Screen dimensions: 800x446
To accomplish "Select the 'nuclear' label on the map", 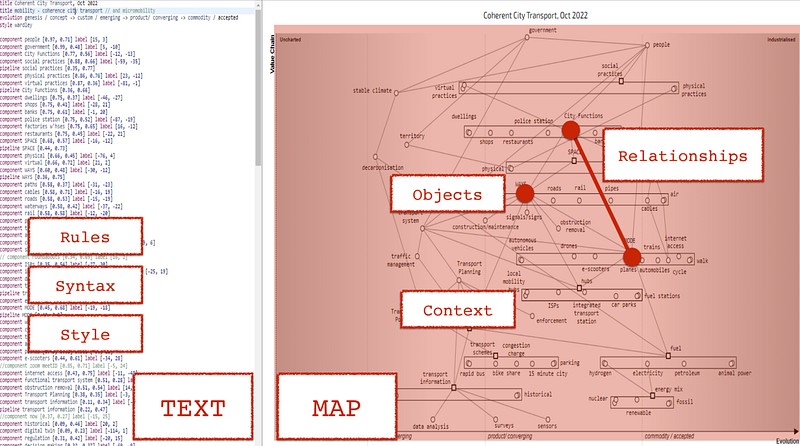I will click(598, 399).
